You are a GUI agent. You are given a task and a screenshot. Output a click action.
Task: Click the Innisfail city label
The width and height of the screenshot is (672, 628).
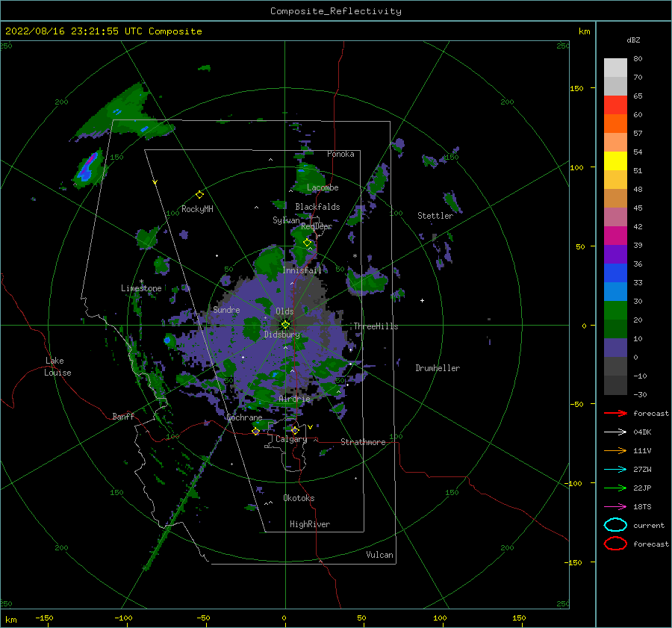[302, 270]
